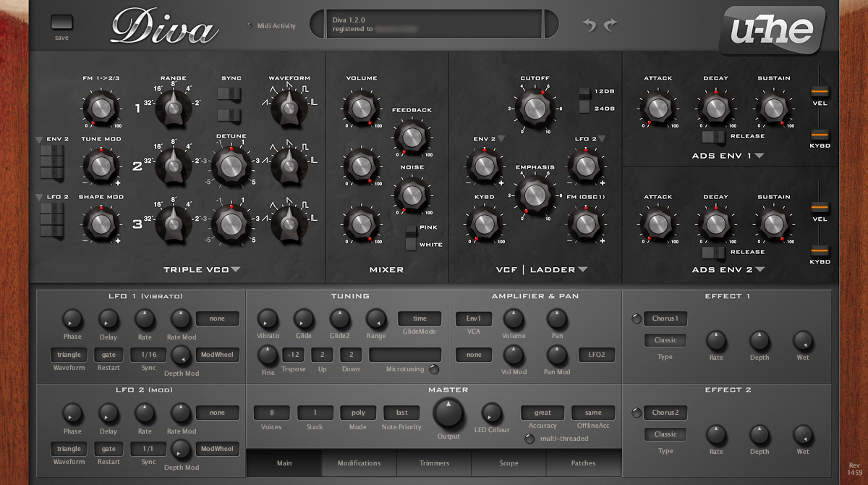This screenshot has width=868, height=485.
Task: Click the save icon button
Action: pos(61,22)
